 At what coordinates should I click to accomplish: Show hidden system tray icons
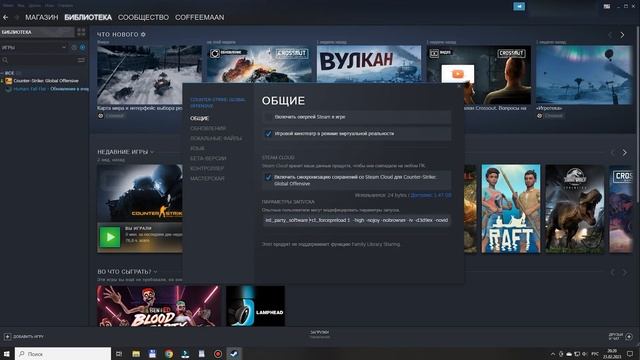553,354
